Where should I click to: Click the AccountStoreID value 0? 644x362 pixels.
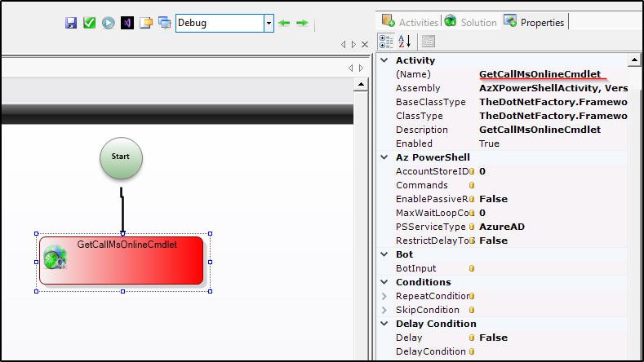[482, 171]
